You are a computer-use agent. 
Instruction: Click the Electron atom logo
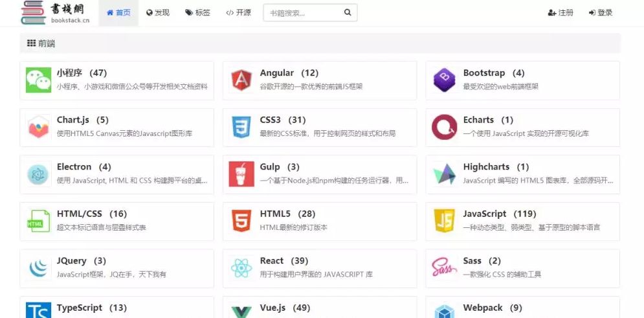click(x=39, y=174)
